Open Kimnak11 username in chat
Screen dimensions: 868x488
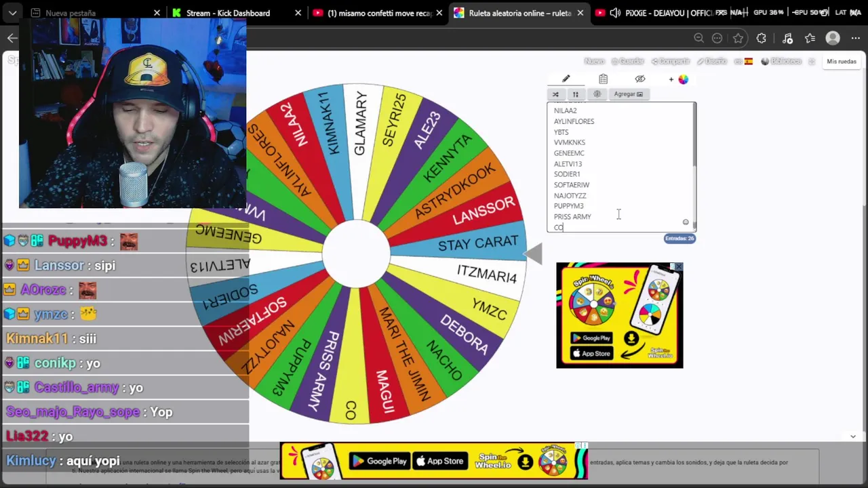click(37, 339)
